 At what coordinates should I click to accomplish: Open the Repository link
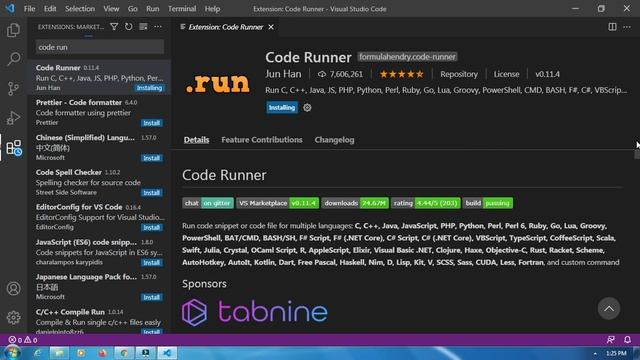point(459,74)
